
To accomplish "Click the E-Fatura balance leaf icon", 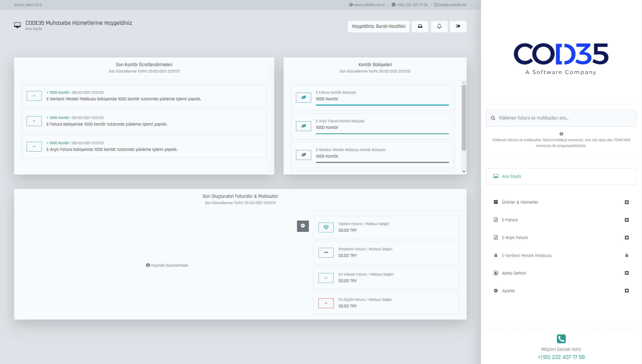I will point(303,98).
